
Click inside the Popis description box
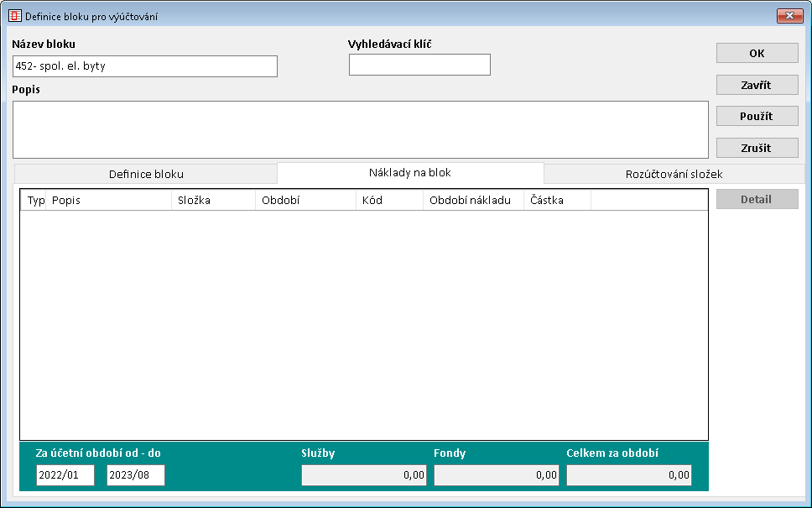coord(360,129)
